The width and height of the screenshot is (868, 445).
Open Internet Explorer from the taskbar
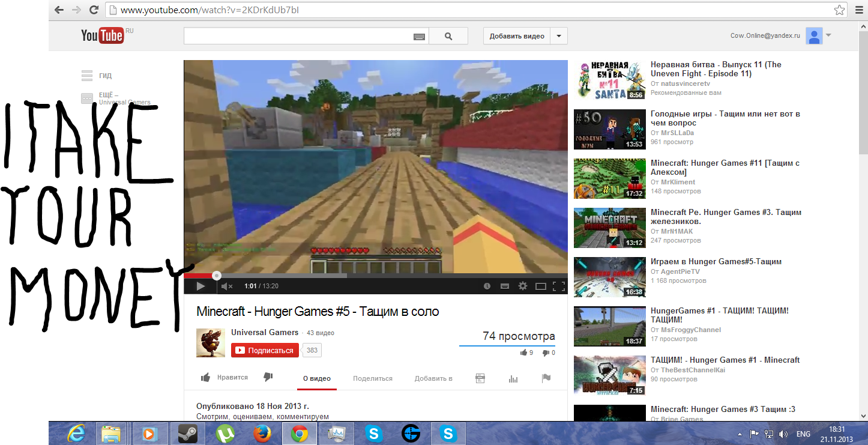(x=76, y=433)
